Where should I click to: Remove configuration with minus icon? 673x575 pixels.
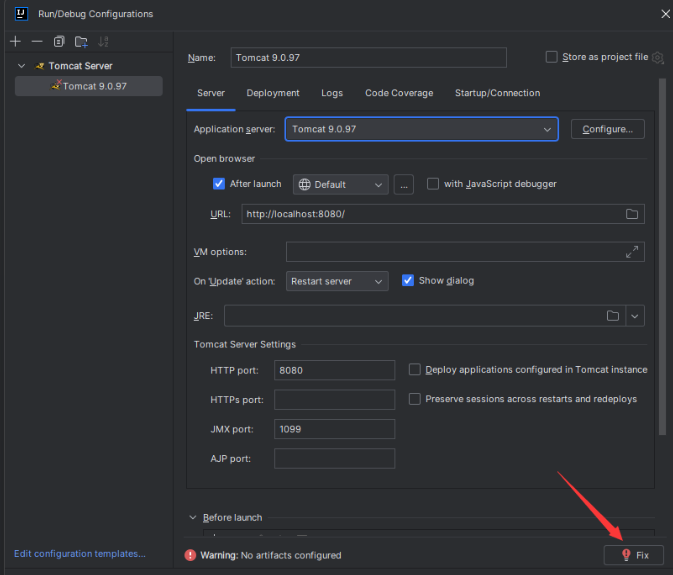tap(37, 42)
